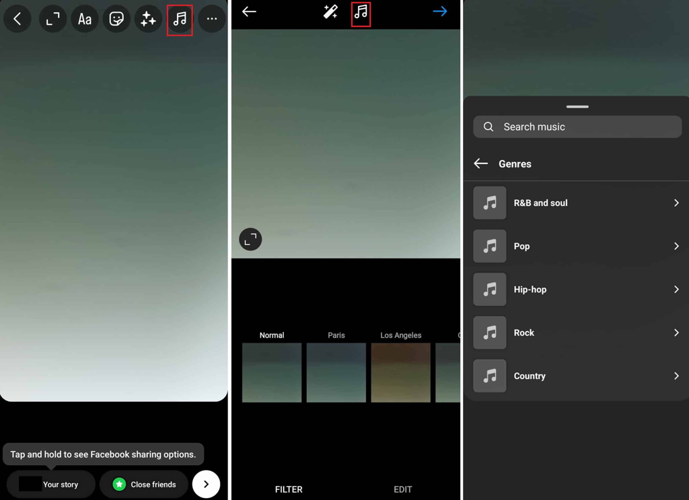Open the three-dot more options menu

click(x=211, y=19)
